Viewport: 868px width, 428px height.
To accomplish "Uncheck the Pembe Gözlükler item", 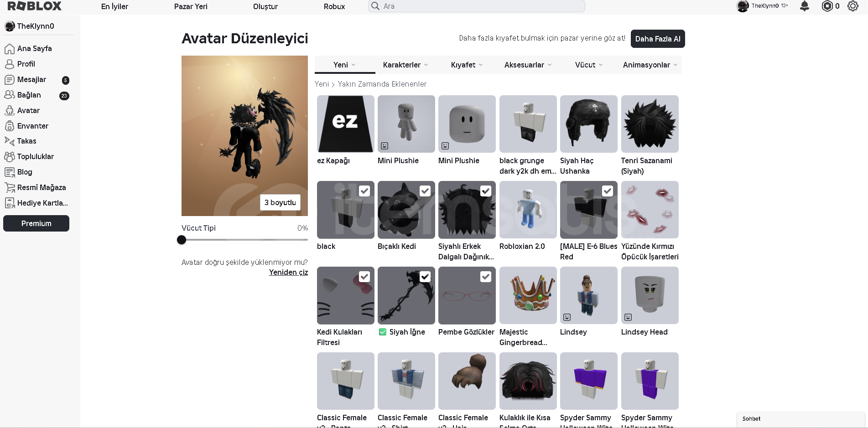I will [486, 277].
